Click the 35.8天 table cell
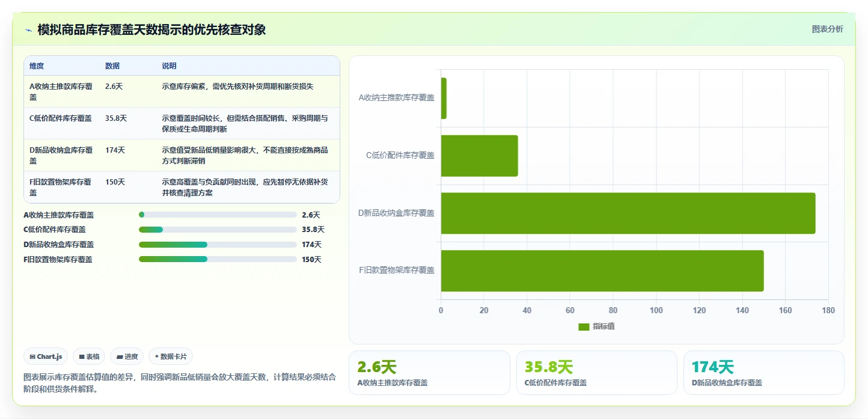 pyautogui.click(x=116, y=118)
